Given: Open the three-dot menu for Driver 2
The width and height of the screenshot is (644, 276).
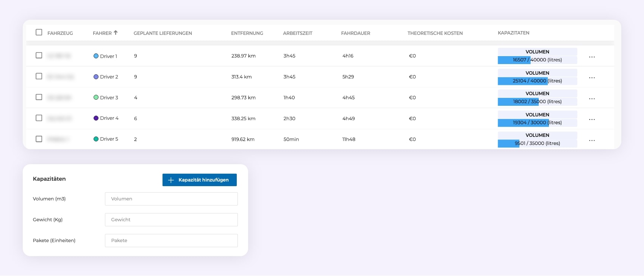Looking at the screenshot, I should click(592, 78).
